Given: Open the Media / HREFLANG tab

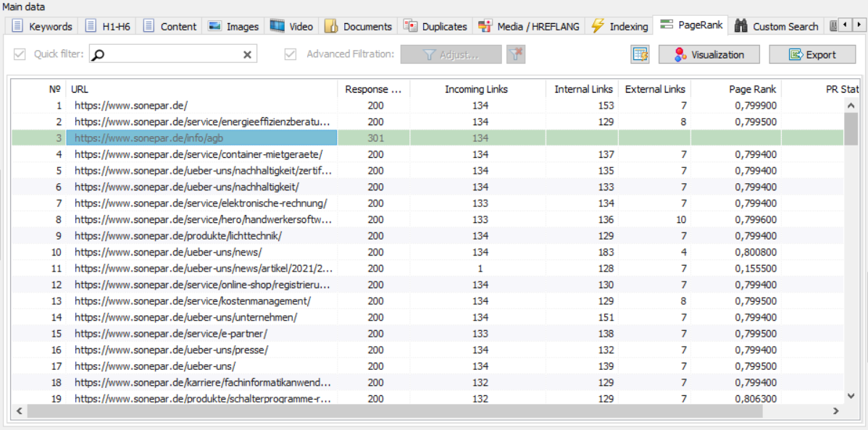Looking at the screenshot, I should coord(529,26).
